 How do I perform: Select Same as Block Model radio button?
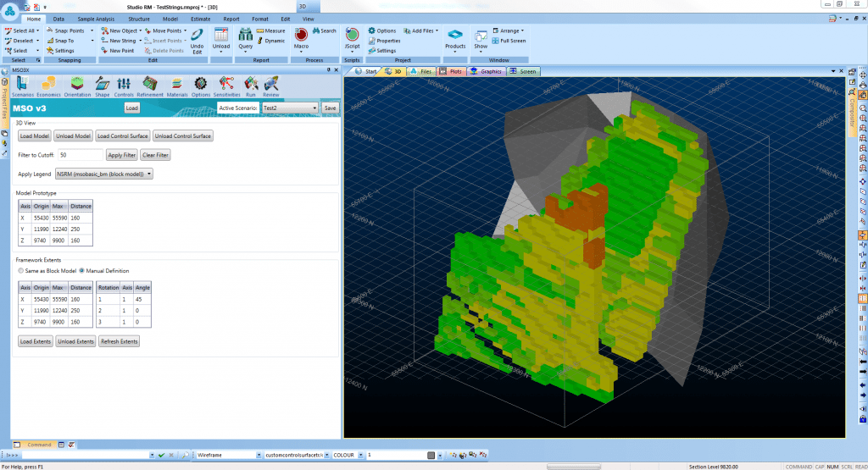point(21,271)
